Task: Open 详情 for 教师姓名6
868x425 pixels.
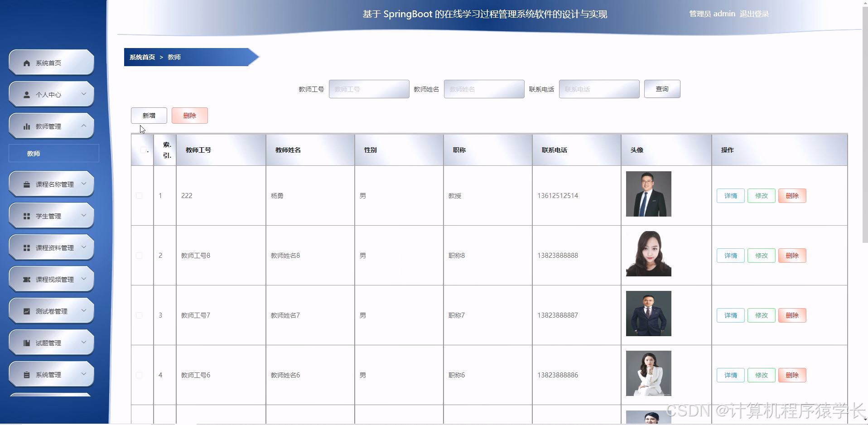Action: click(x=731, y=375)
